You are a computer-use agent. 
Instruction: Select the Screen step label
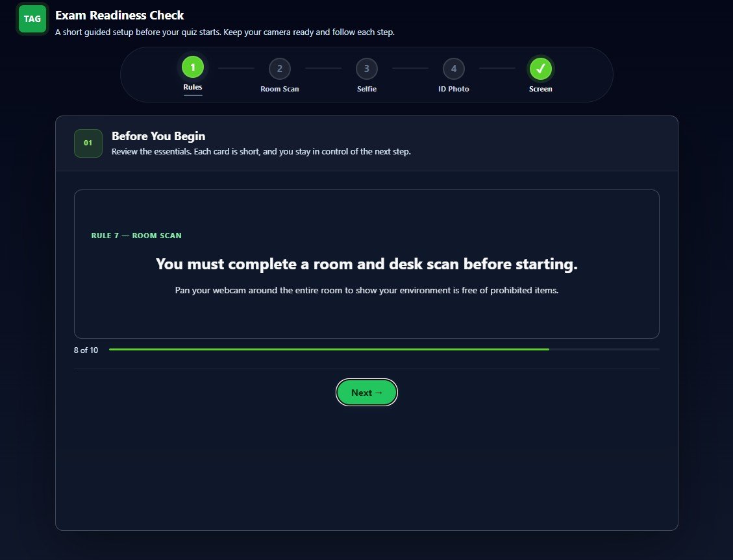pos(540,89)
